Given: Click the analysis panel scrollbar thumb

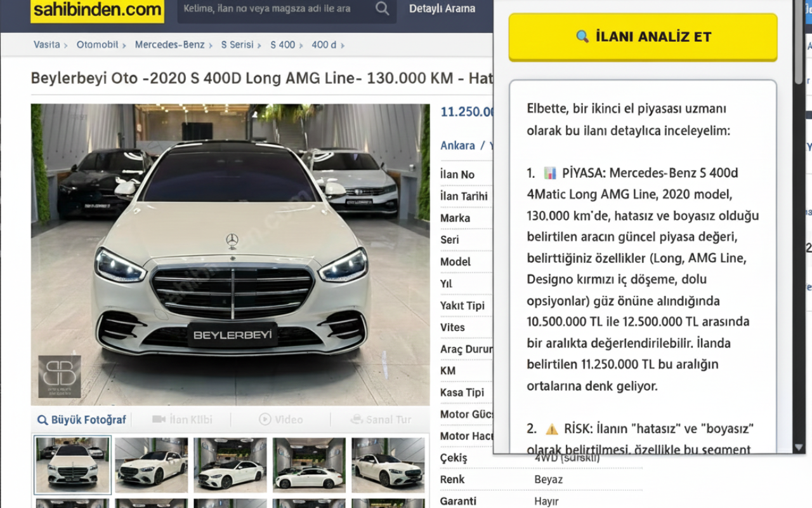Looking at the screenshot, I should (799, 41).
